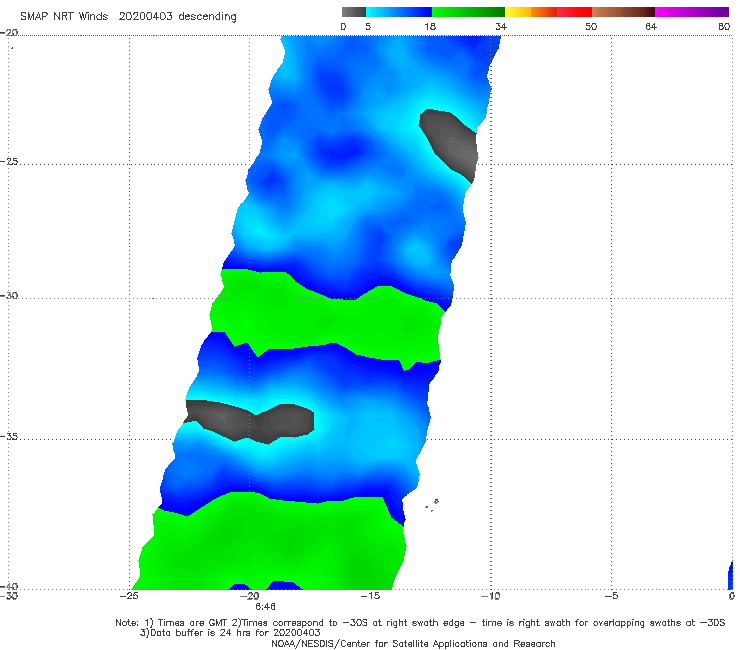Click the latitude axis label "-35"
Viewport: 740px width, 650px height.
pos(9,436)
